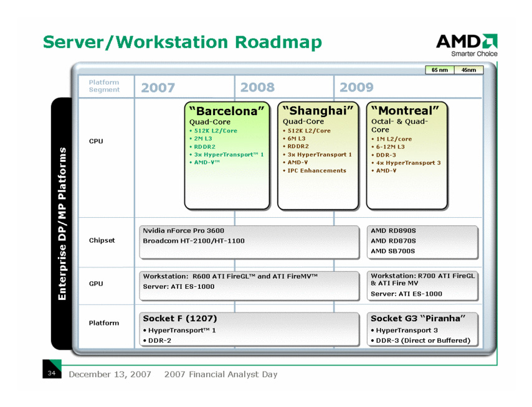The height and width of the screenshot is (407, 532).
Task: Select "Broadcom HT-2100/HT-1100" chipset entry
Action: [193, 241]
